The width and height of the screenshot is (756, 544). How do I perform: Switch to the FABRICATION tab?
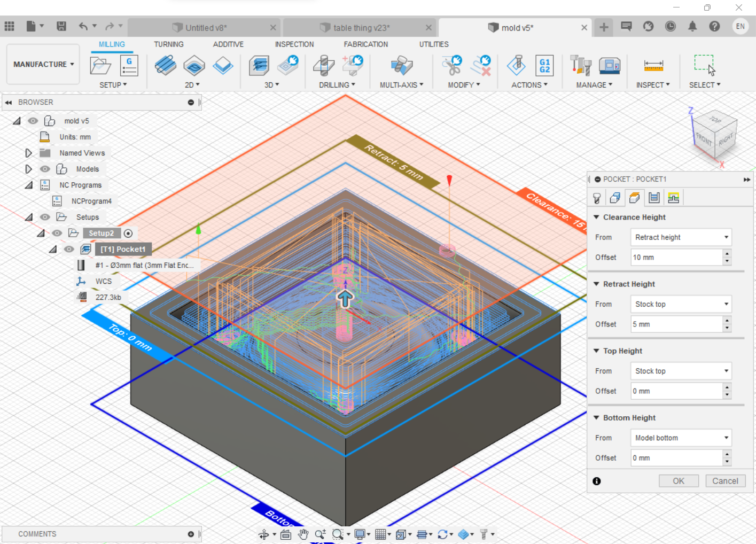(366, 44)
